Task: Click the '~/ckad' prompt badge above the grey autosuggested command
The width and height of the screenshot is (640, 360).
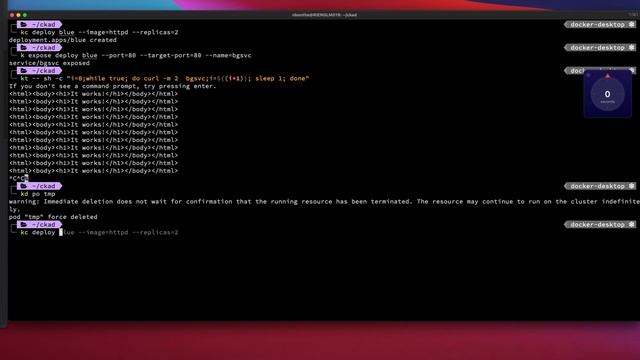Action: [39, 225]
